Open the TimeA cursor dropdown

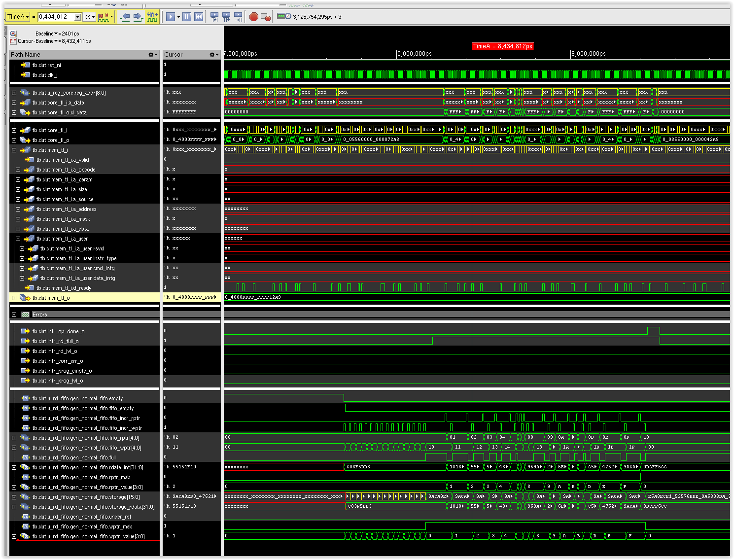click(x=27, y=16)
